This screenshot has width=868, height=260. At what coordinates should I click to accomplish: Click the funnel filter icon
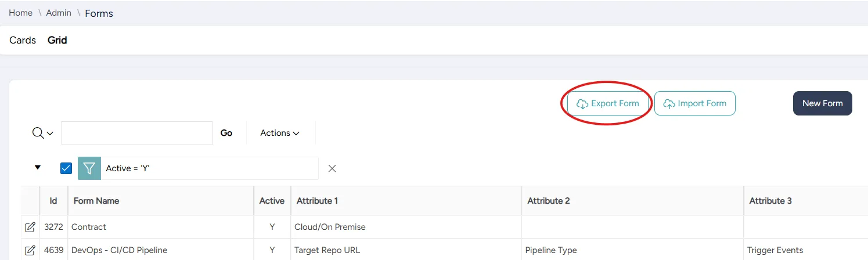[x=89, y=168]
